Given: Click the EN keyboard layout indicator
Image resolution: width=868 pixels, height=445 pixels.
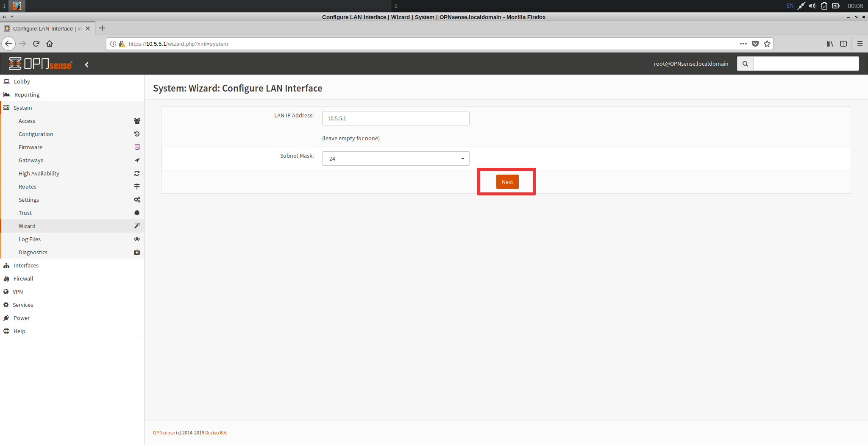Looking at the screenshot, I should point(790,6).
